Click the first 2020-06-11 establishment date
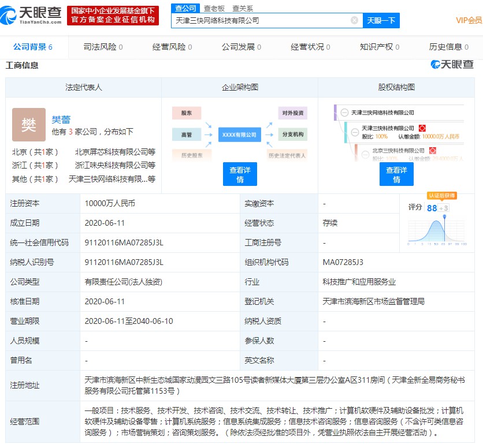This screenshot has width=483, height=448. point(105,223)
